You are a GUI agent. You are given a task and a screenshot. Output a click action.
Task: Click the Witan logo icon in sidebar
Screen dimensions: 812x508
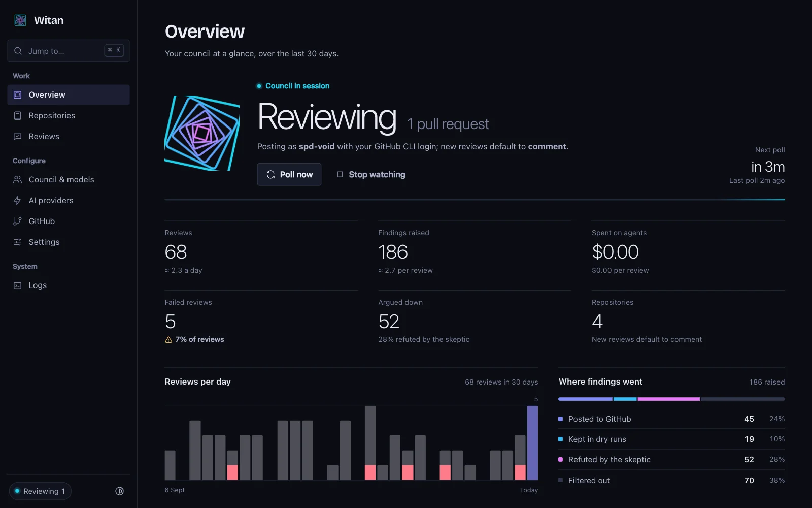20,20
